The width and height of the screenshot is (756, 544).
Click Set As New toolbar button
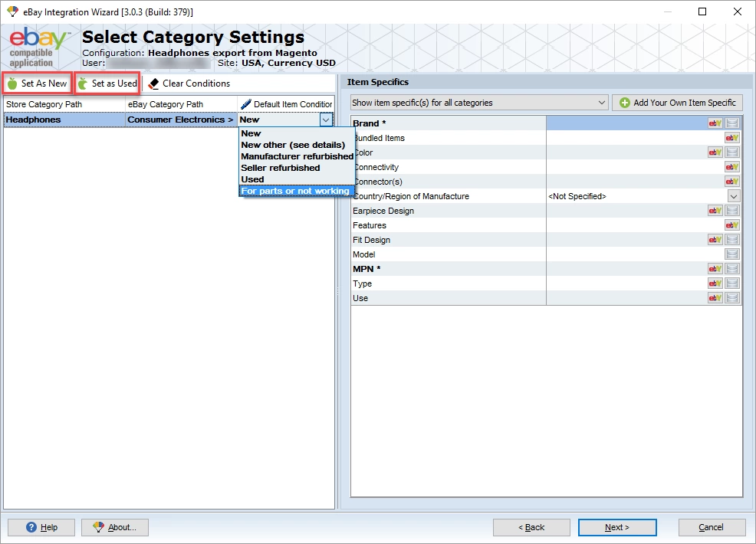coord(37,84)
